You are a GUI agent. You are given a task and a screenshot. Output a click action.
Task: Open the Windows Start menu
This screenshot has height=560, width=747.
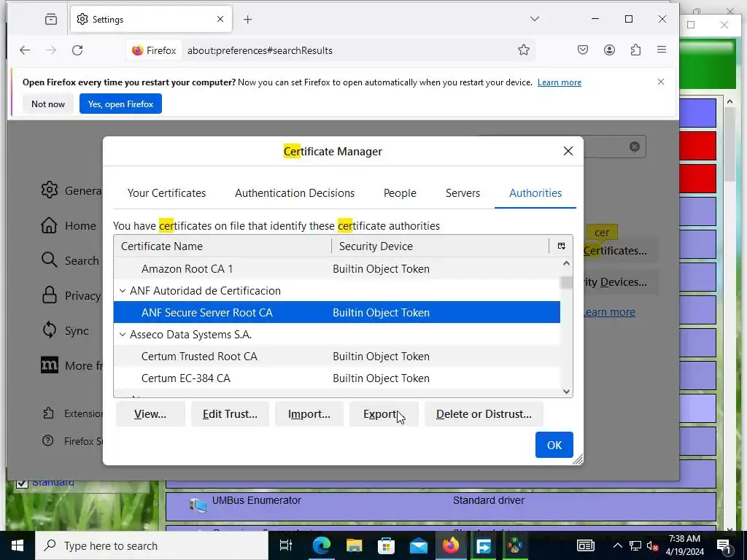(x=18, y=545)
